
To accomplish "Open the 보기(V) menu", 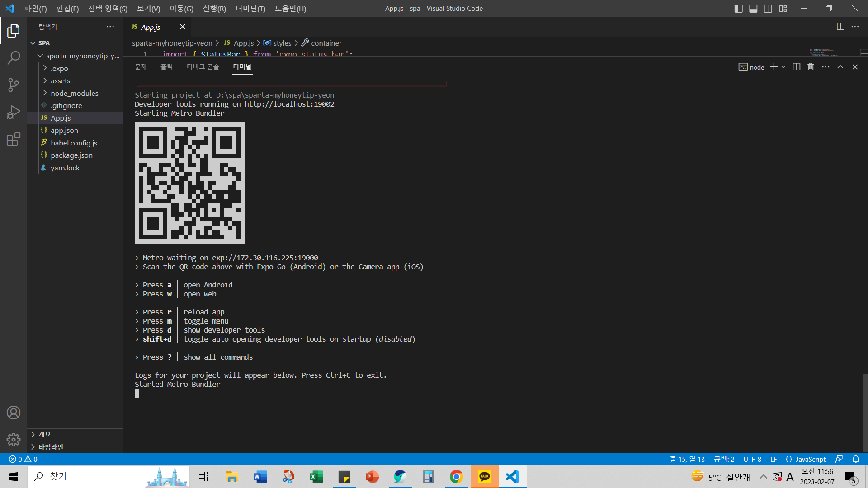I will [x=148, y=9].
